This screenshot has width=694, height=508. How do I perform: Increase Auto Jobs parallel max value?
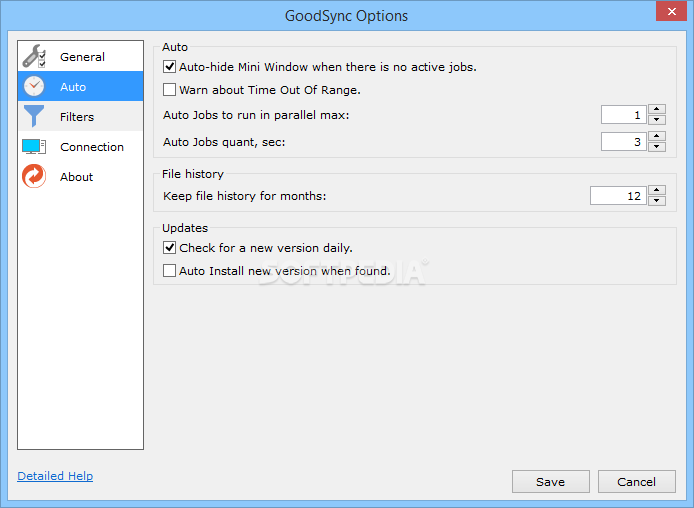click(657, 109)
